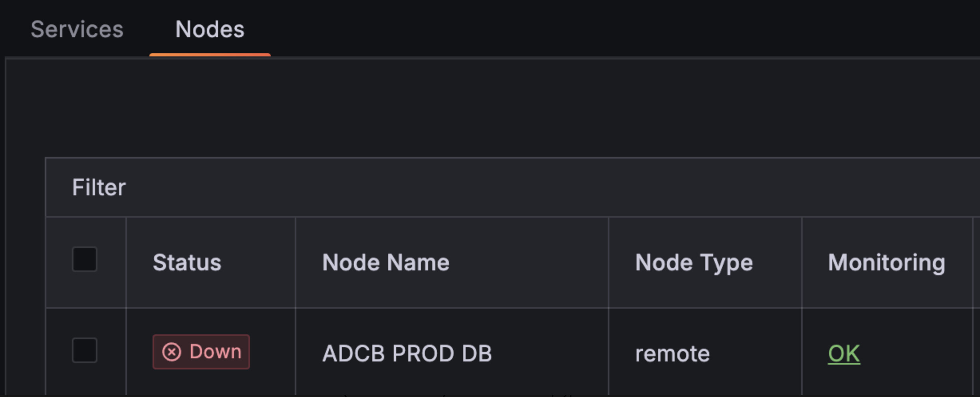Image resolution: width=980 pixels, height=397 pixels.
Task: Open the green OK monitoring link
Action: (843, 353)
